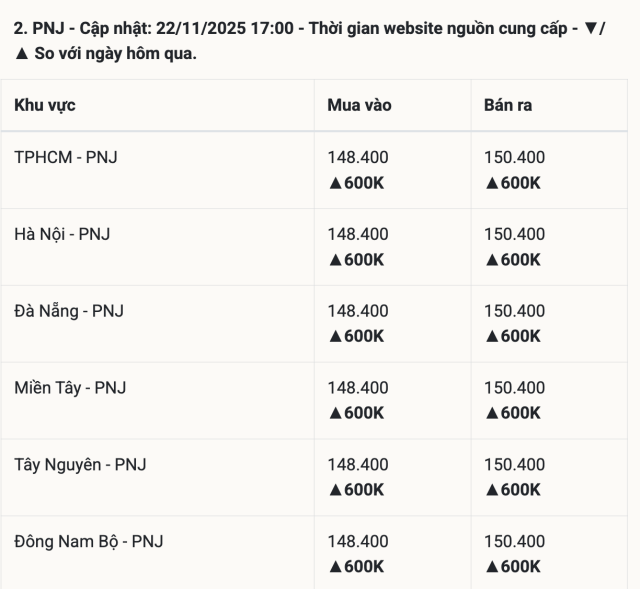This screenshot has width=640, height=589.
Task: Click the Bán ra column header
Action: tap(508, 105)
